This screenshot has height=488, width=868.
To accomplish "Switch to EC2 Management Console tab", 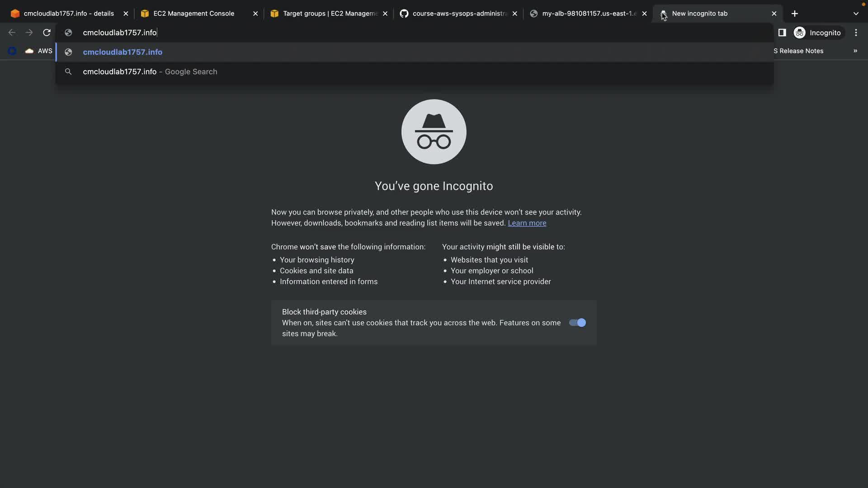I will pyautogui.click(x=193, y=14).
